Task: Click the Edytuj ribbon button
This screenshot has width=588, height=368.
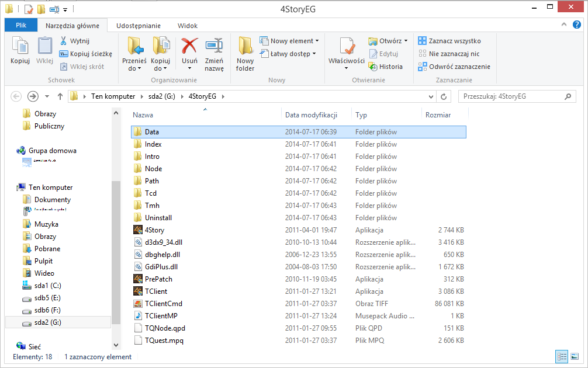Action: click(x=383, y=54)
